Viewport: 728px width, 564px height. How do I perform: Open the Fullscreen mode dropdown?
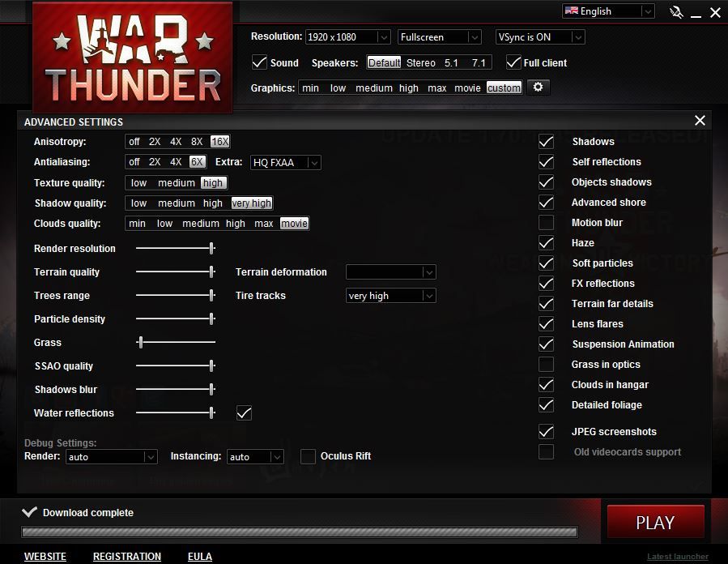click(x=439, y=36)
